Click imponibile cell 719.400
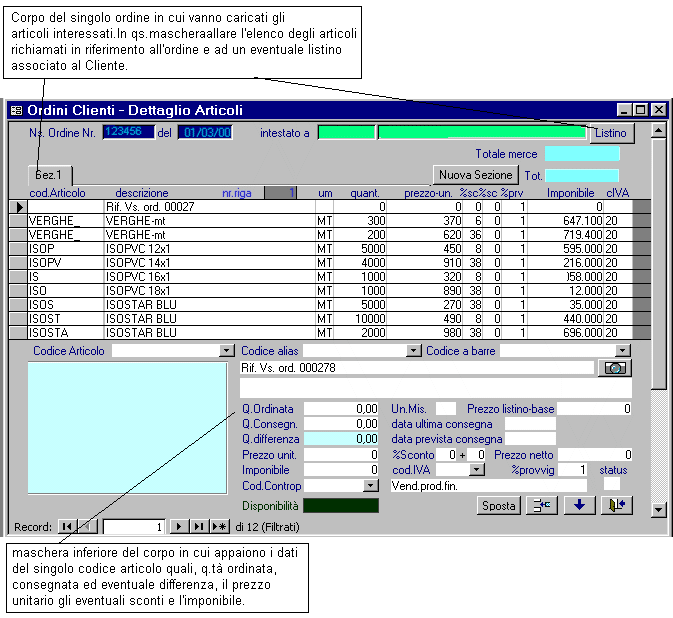Viewport: 673px width, 618px height. (565, 235)
